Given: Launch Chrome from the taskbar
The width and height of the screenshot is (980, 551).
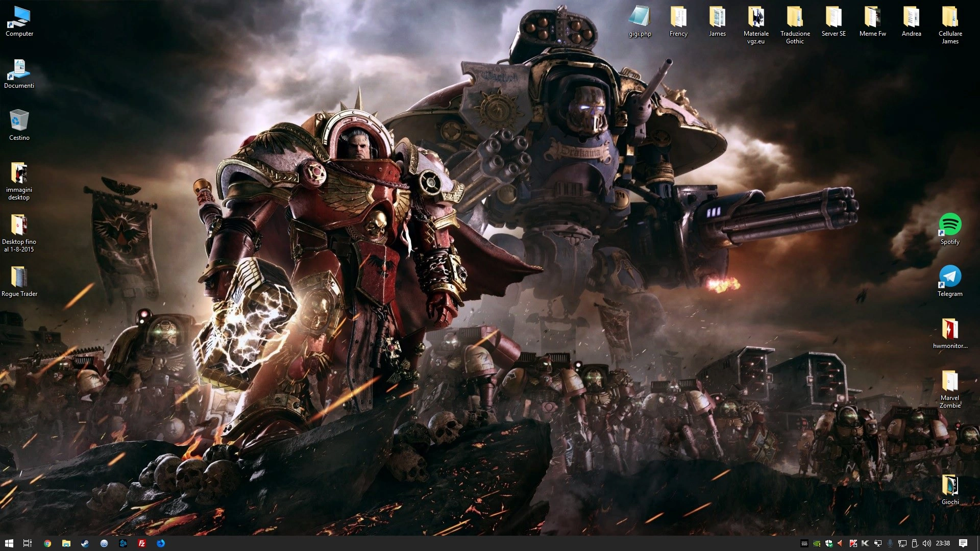Looking at the screenshot, I should pos(47,543).
